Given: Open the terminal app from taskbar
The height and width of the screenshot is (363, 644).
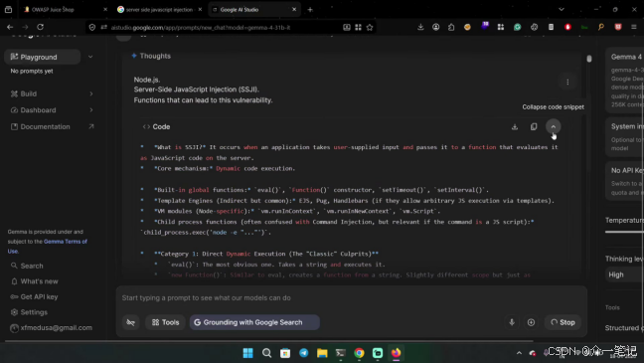Looking at the screenshot, I should tap(341, 353).
